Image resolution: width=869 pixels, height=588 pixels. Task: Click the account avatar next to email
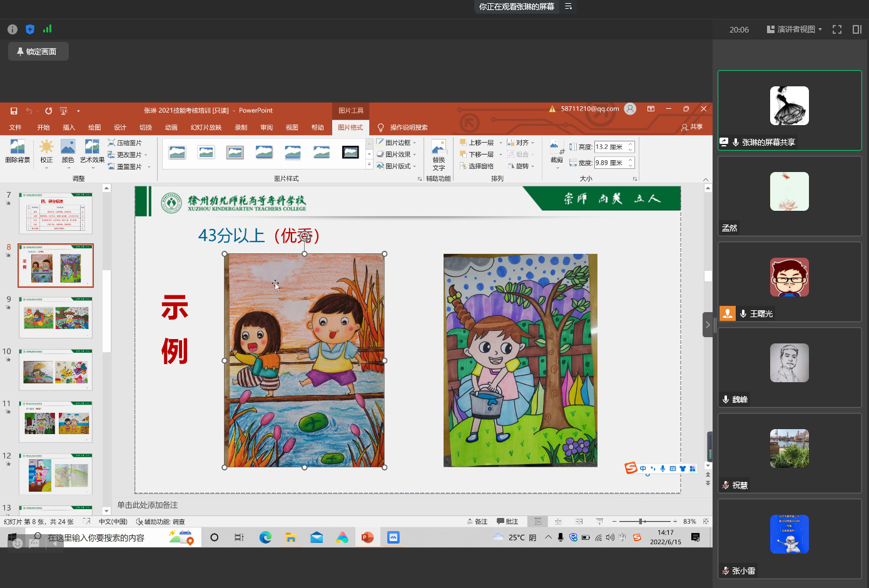630,109
